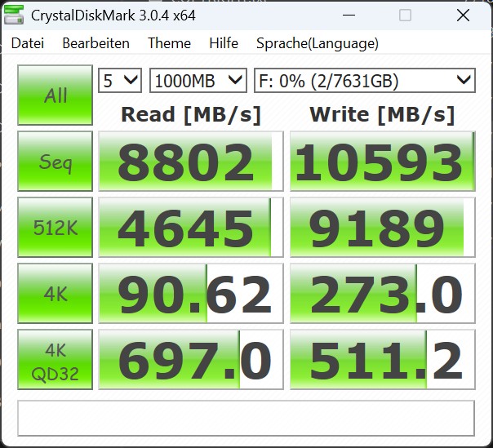This screenshot has width=493, height=448.
Task: Start the 4K QD32 test
Action: point(56,360)
